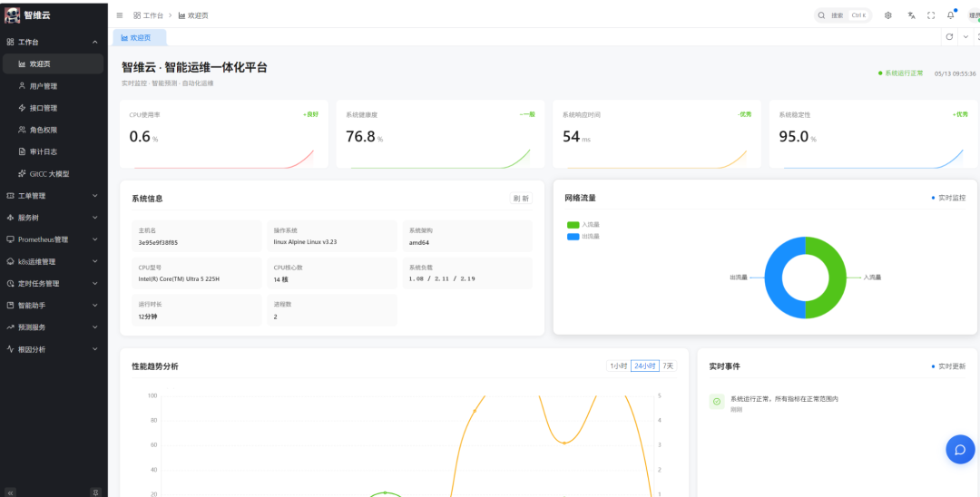Select the 7天 time range
This screenshot has height=497, width=980.
pyautogui.click(x=668, y=365)
